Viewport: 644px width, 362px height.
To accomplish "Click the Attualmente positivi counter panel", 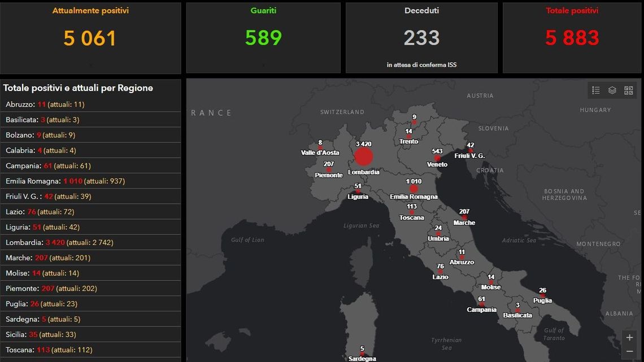I will [x=90, y=38].
